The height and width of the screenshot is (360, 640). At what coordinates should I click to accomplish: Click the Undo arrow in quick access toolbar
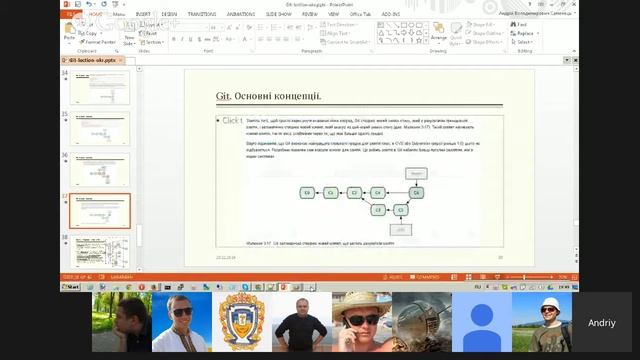click(89, 4)
